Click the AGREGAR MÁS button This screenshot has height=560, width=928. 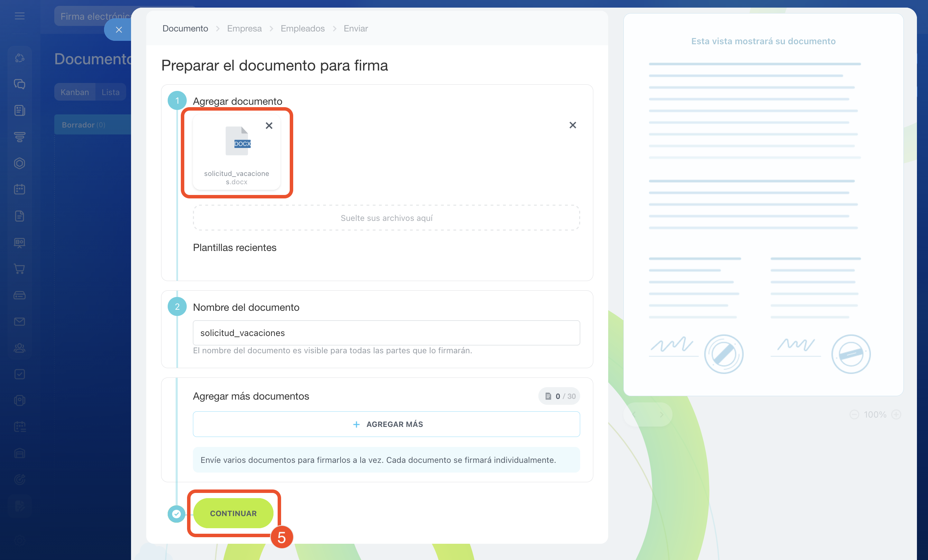click(386, 424)
